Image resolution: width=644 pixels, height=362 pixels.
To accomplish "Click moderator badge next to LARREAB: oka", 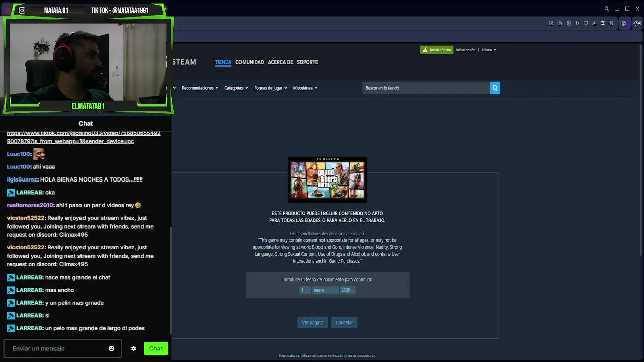I will [x=11, y=193].
